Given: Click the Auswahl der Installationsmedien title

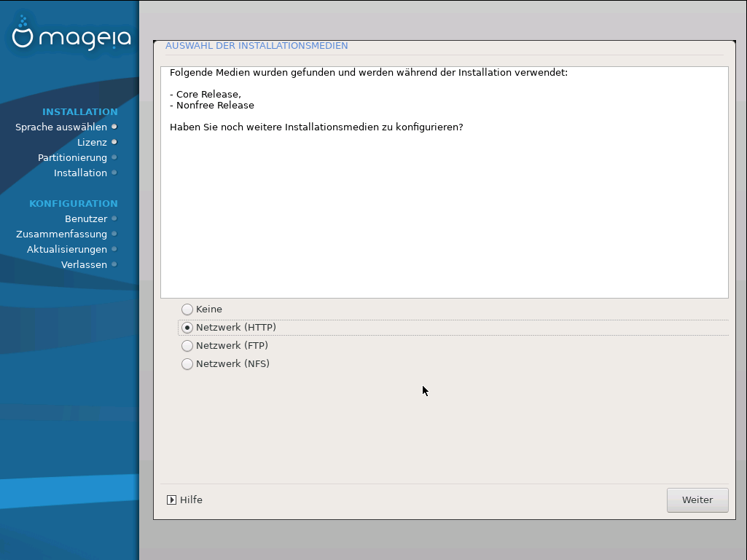Looking at the screenshot, I should 257,46.
